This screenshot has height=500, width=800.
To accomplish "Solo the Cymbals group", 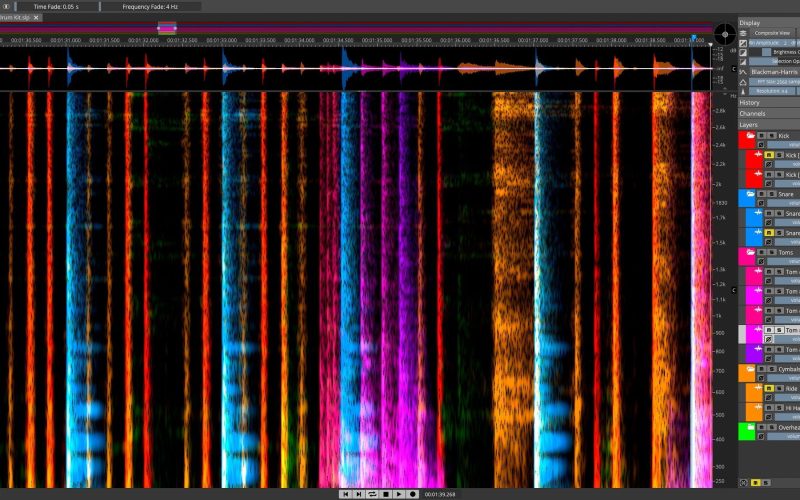I will pos(772,369).
